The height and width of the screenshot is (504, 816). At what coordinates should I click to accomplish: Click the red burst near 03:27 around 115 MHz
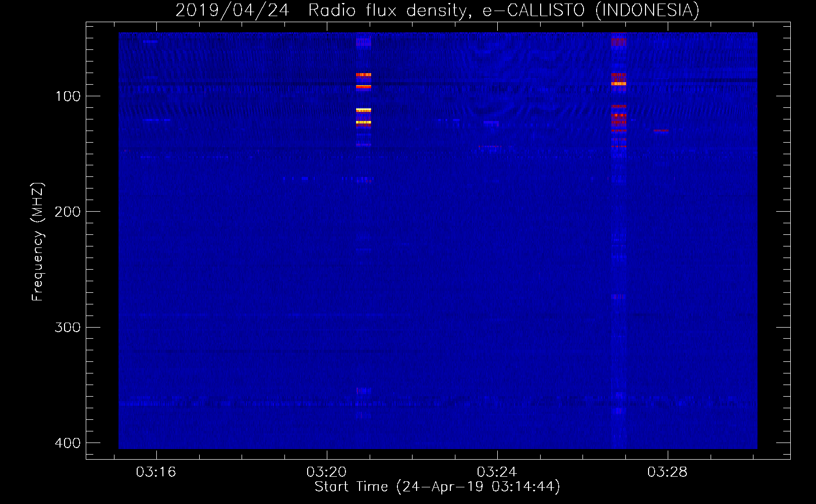click(618, 115)
